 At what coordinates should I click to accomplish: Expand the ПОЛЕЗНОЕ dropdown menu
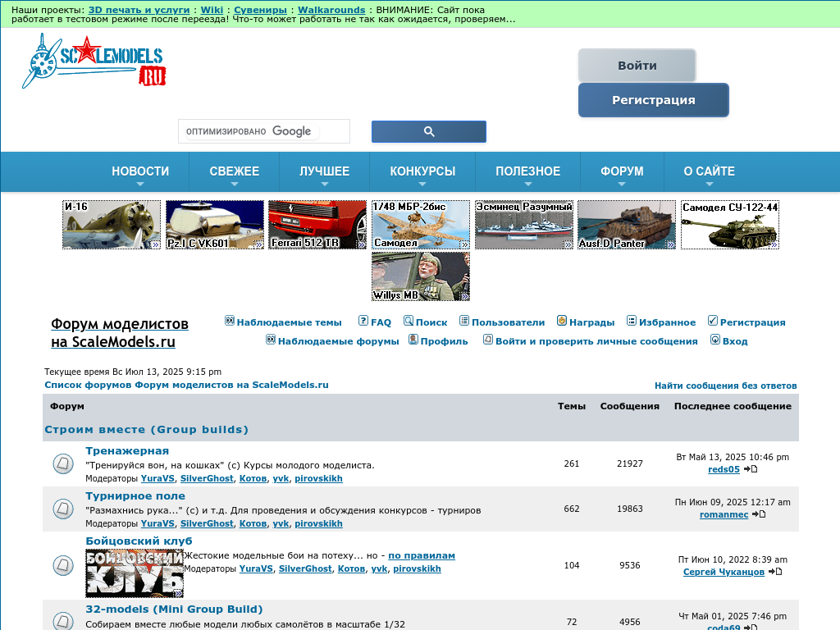click(527, 172)
